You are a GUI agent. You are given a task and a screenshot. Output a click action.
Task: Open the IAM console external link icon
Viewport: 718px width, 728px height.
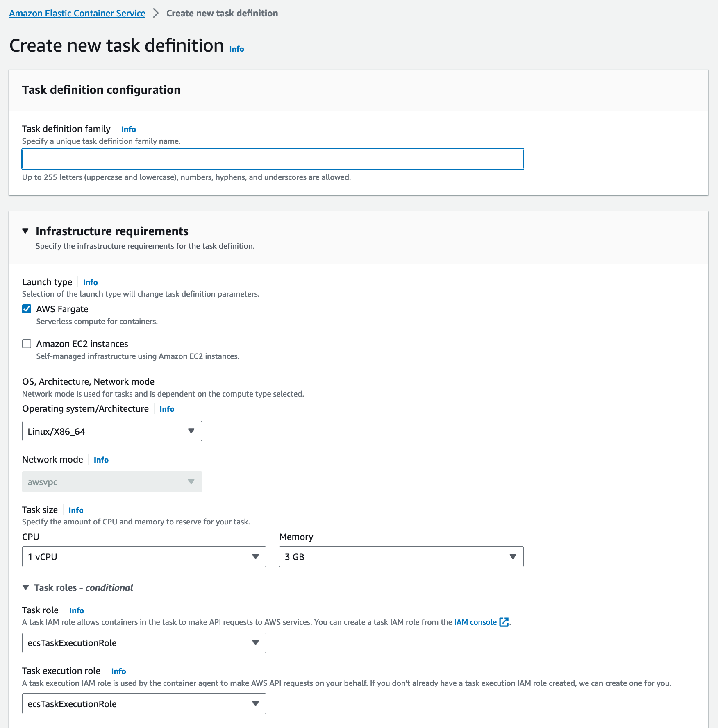point(504,622)
